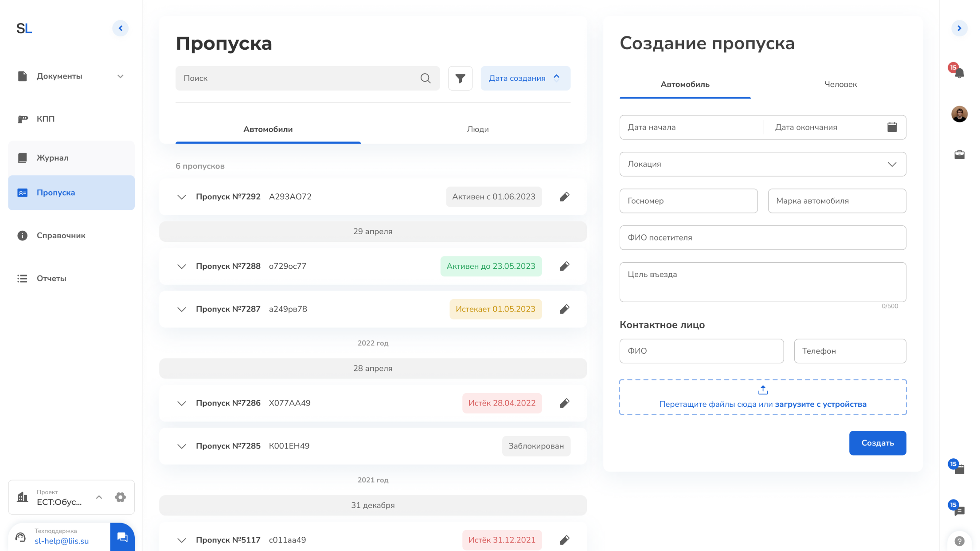This screenshot has height=551, width=980.
Task: Click the ФИО посетителя input field
Action: [762, 238]
